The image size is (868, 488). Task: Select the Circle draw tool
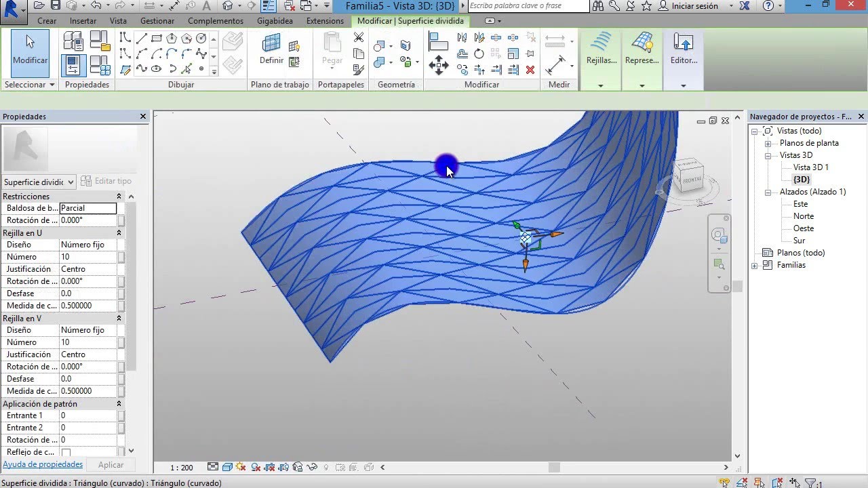pyautogui.click(x=201, y=38)
